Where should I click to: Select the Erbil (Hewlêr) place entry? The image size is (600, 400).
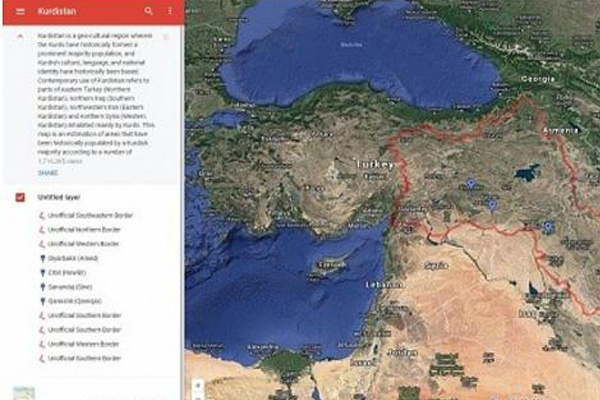pyautogui.click(x=67, y=273)
